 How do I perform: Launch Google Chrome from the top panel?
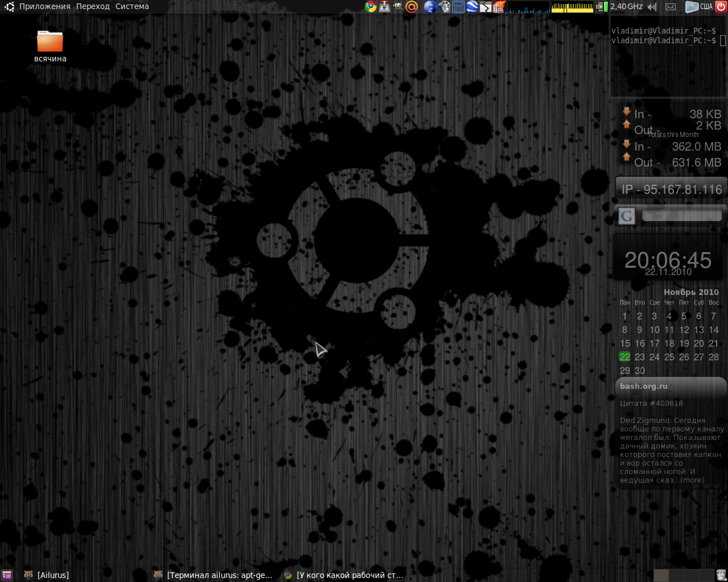[x=371, y=7]
